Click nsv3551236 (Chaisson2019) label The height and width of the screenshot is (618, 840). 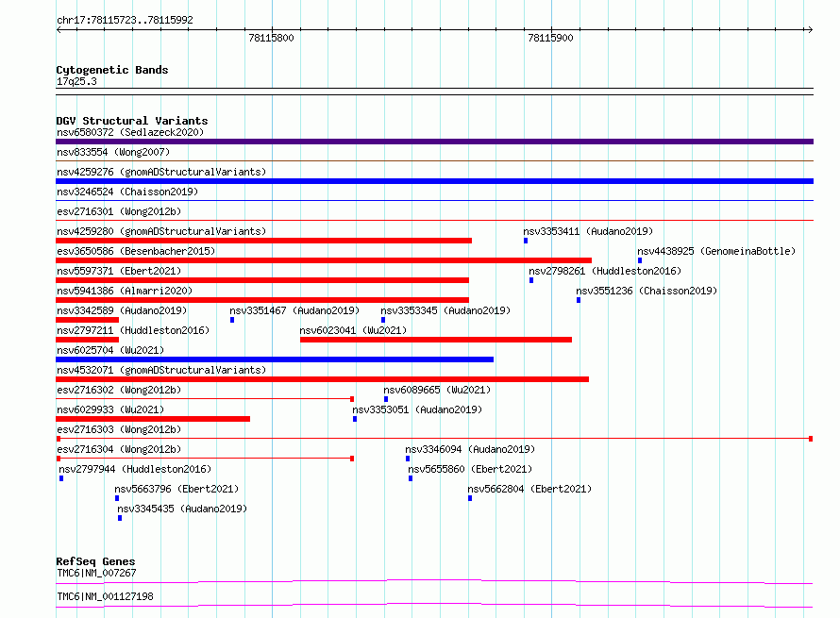647,291
